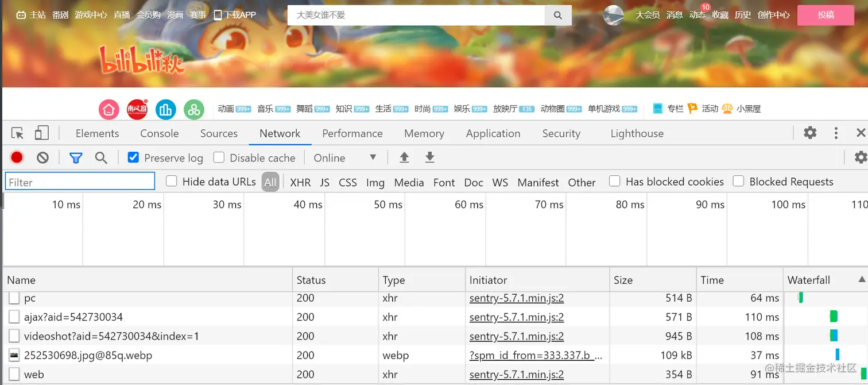Check Hide data URLs checkbox
868x385 pixels.
(x=171, y=182)
